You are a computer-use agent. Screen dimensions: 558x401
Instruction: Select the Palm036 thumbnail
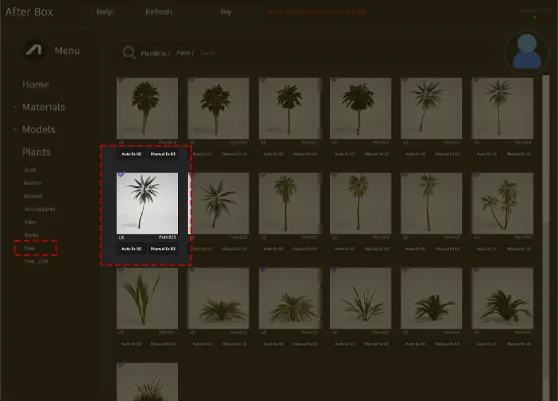click(x=502, y=298)
